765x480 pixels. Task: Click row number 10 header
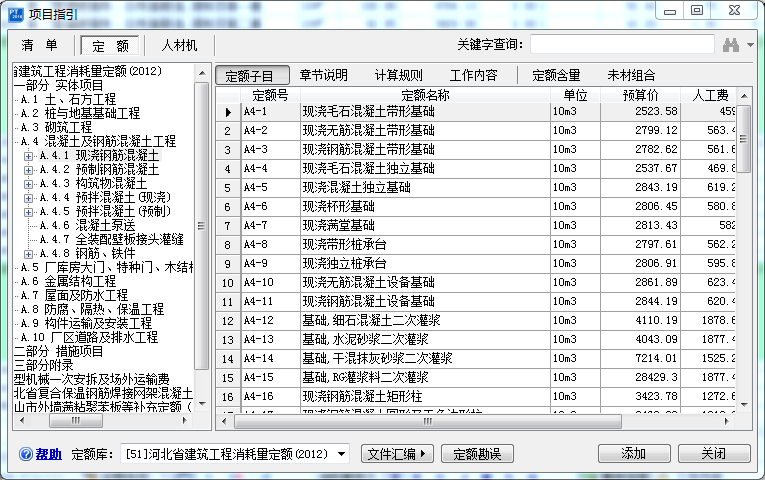click(x=228, y=283)
